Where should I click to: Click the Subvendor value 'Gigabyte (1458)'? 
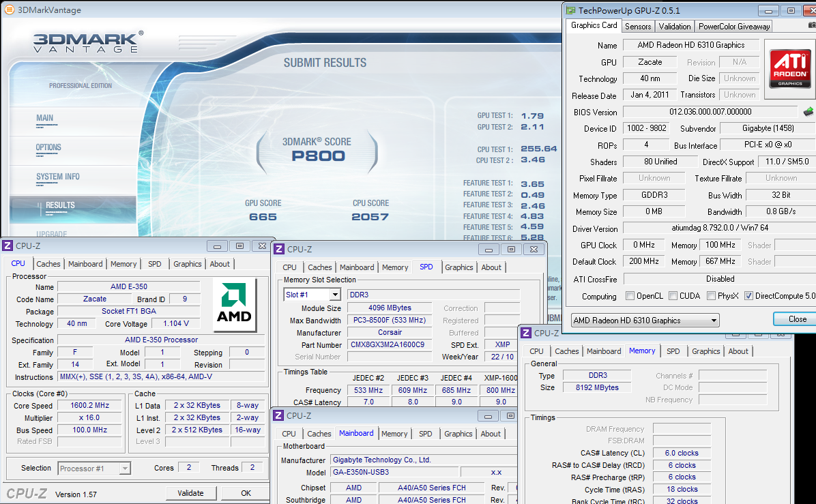pyautogui.click(x=768, y=128)
